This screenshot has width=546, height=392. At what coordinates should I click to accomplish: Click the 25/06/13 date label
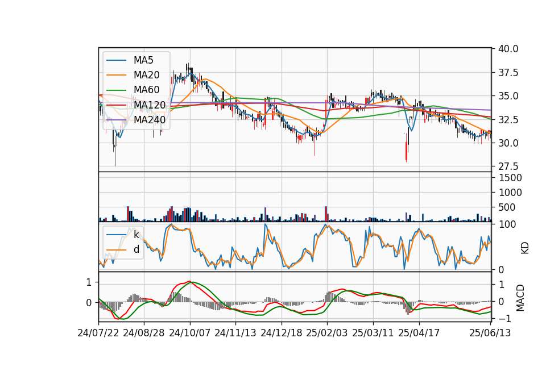(490, 333)
